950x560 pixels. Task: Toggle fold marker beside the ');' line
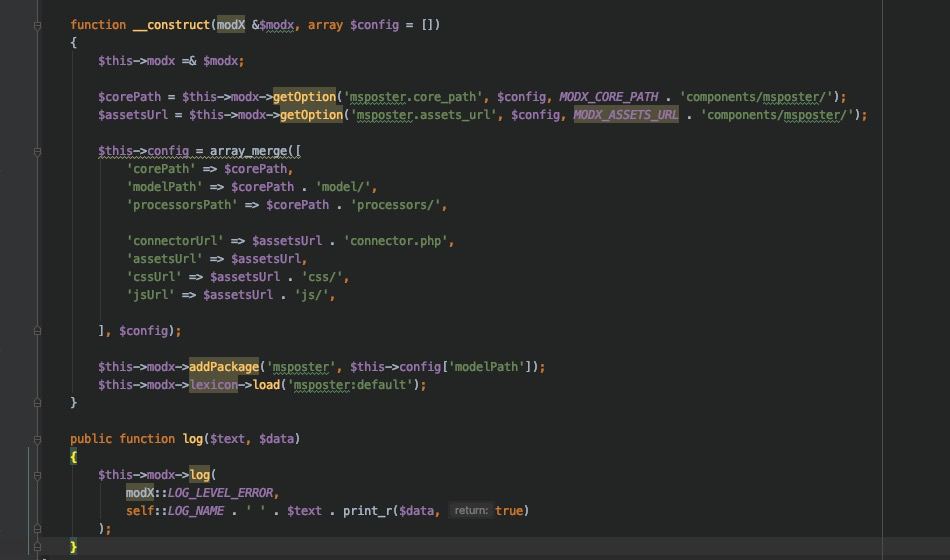(38, 529)
